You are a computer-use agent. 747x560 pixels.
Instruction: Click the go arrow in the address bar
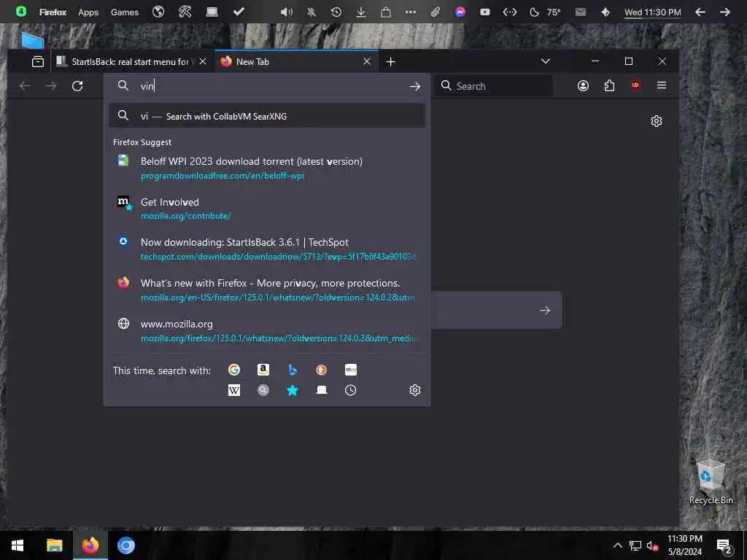pos(415,86)
